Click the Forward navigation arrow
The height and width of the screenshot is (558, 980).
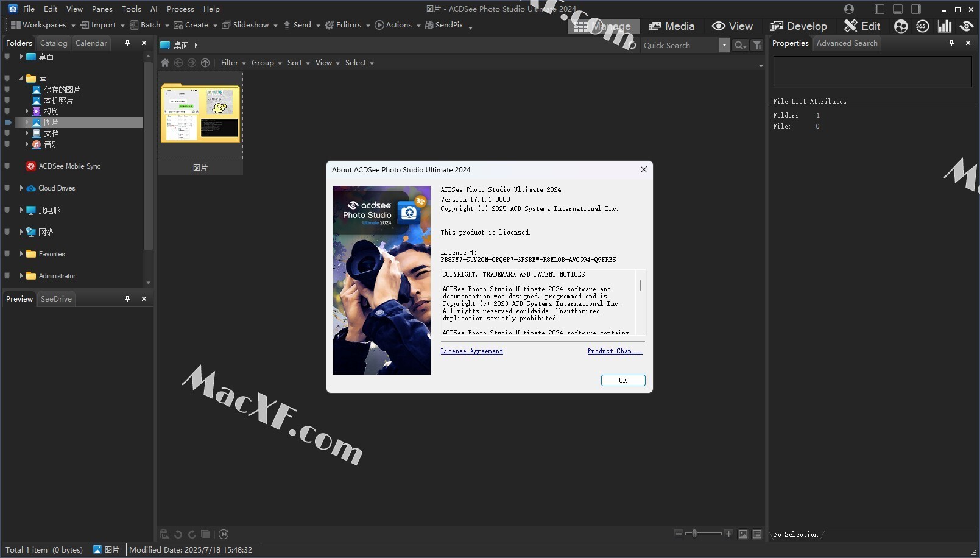pos(192,63)
